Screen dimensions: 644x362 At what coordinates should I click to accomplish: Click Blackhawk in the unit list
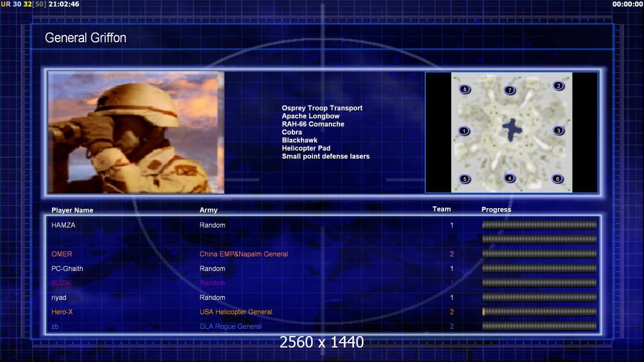click(300, 140)
